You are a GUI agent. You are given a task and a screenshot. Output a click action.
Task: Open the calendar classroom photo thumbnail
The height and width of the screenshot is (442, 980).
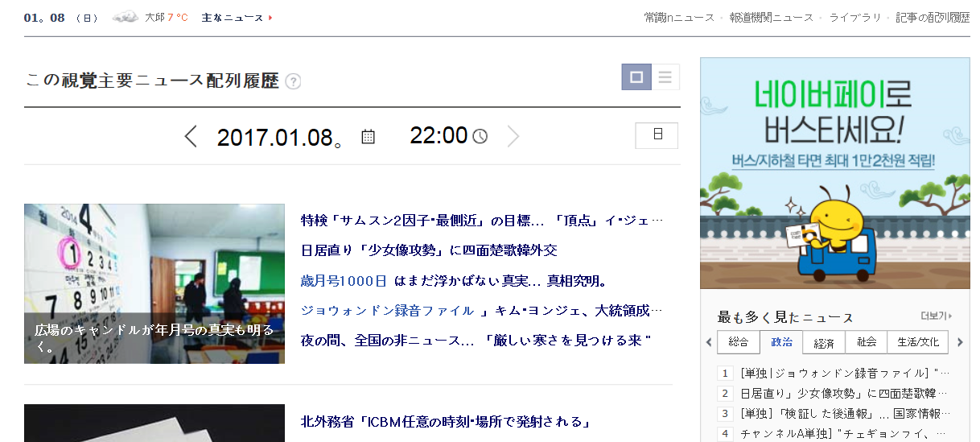(154, 283)
